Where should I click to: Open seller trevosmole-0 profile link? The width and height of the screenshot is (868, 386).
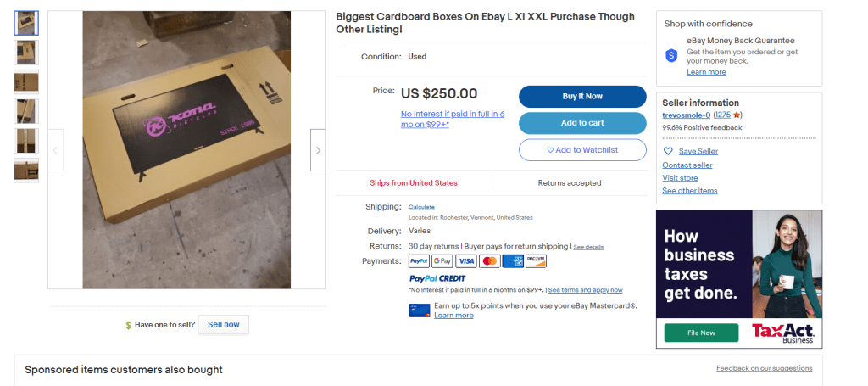click(x=686, y=115)
